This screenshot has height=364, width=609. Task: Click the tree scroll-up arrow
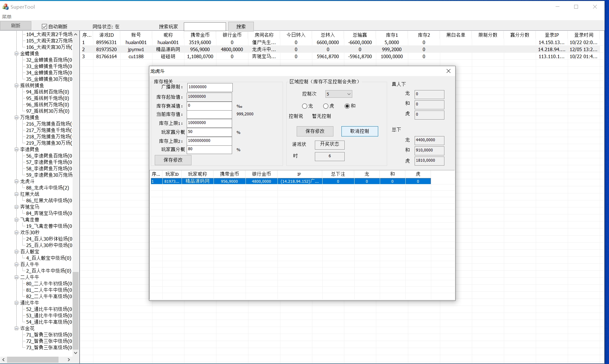pos(76,34)
